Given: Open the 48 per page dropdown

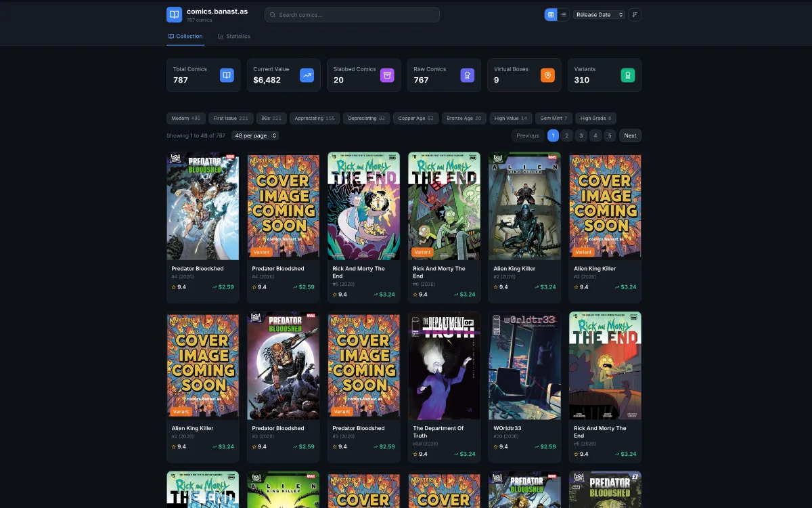Looking at the screenshot, I should point(255,135).
